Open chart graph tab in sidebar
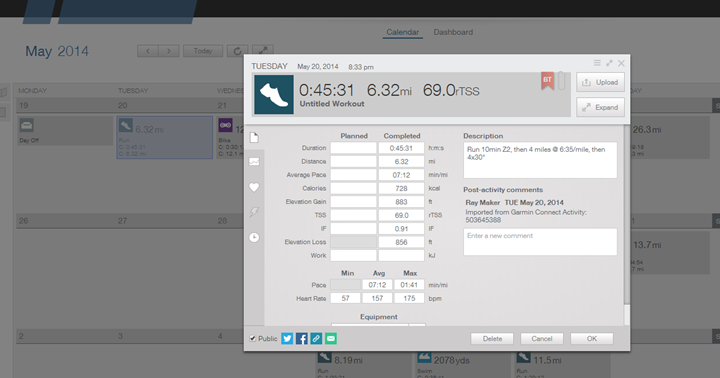 click(254, 162)
